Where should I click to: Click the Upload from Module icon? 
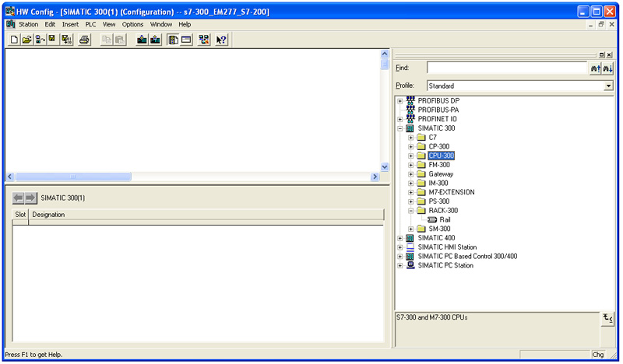coord(155,40)
